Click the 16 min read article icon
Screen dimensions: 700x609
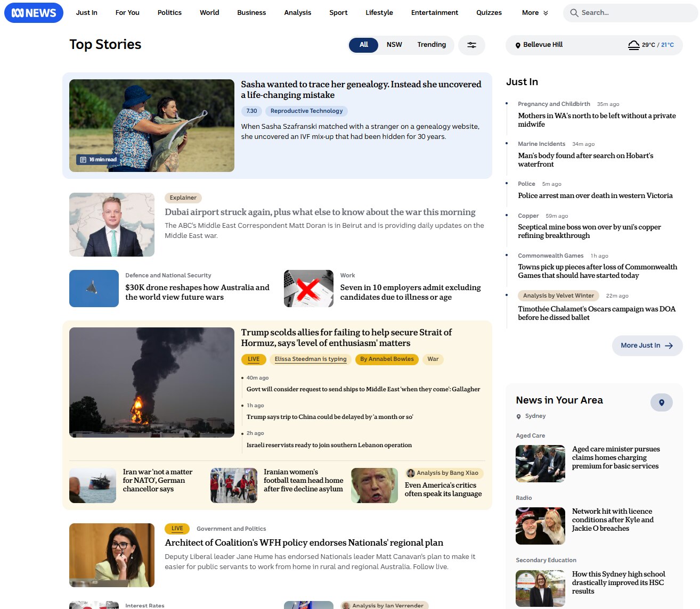83,160
